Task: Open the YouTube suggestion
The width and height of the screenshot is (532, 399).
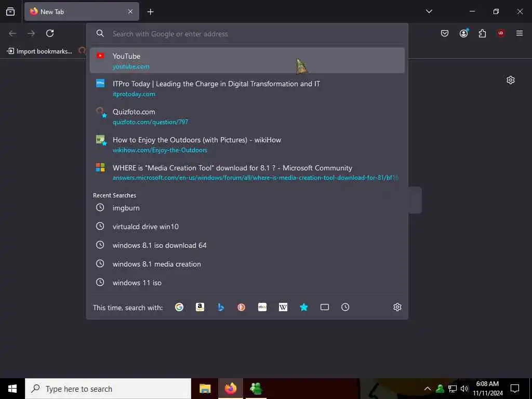Action: point(247,60)
